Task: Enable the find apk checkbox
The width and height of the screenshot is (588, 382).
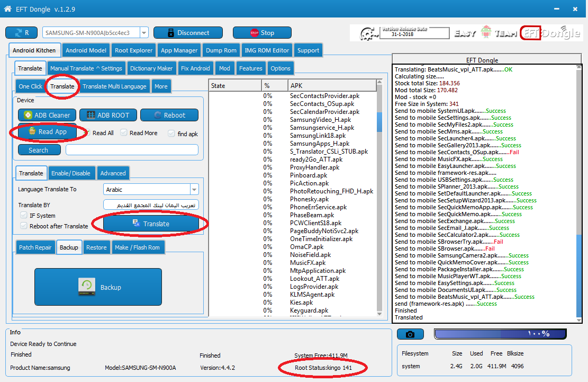Action: pos(171,134)
